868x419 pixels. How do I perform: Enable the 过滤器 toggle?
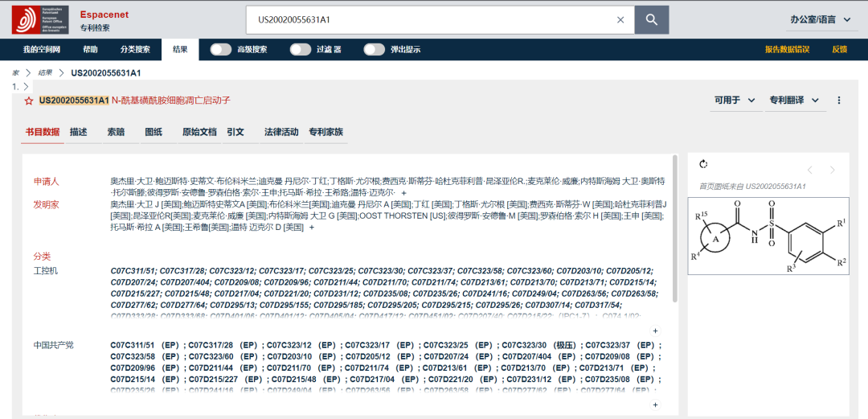tap(301, 49)
